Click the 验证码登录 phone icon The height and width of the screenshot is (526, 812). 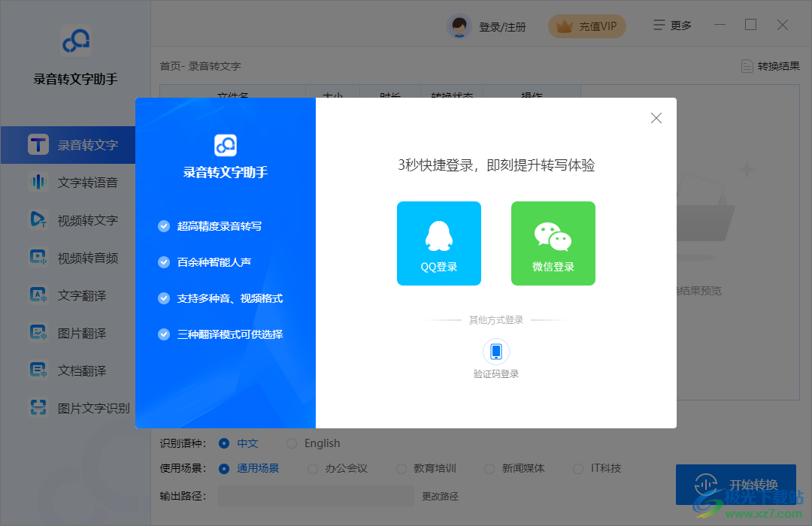click(x=496, y=351)
